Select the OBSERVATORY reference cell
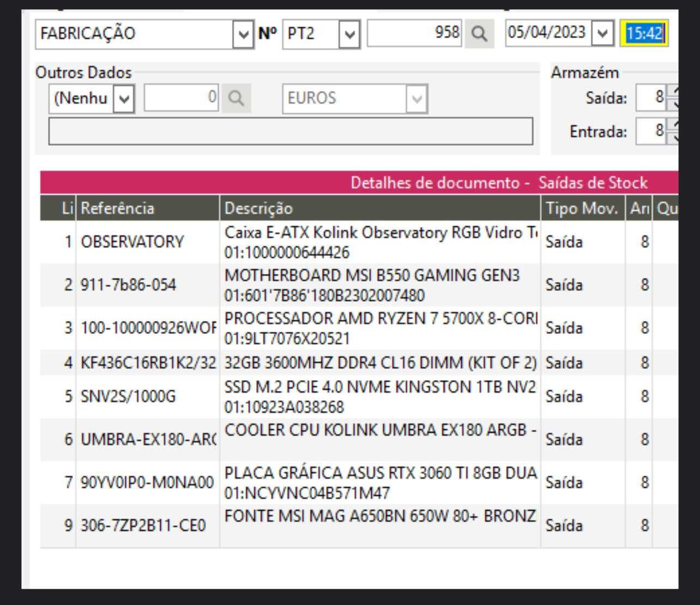 click(x=148, y=242)
